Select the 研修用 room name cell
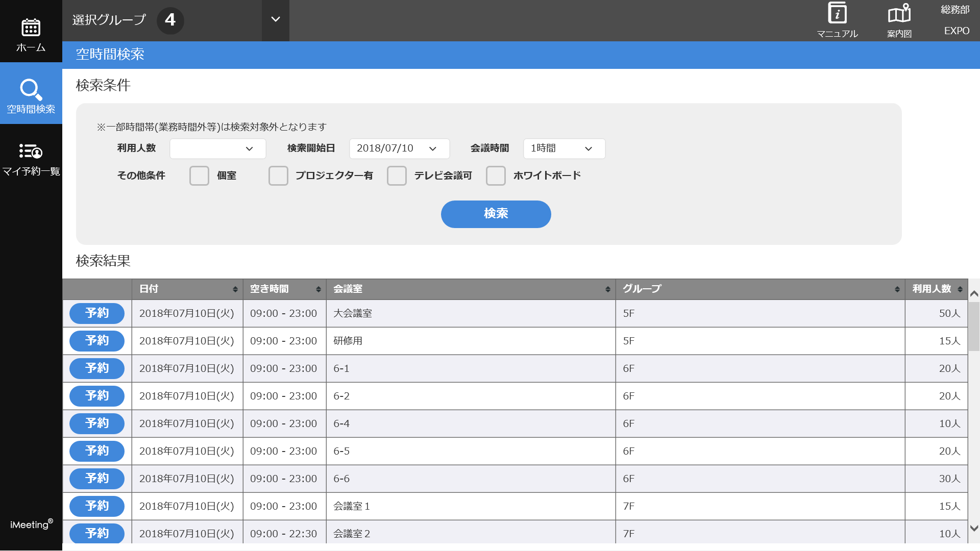This screenshot has width=980, height=551. 471,341
